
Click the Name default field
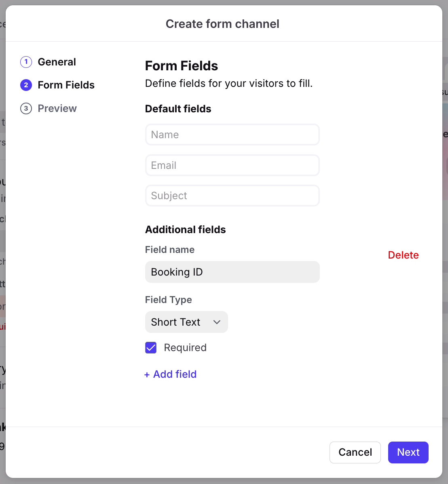coord(232,135)
